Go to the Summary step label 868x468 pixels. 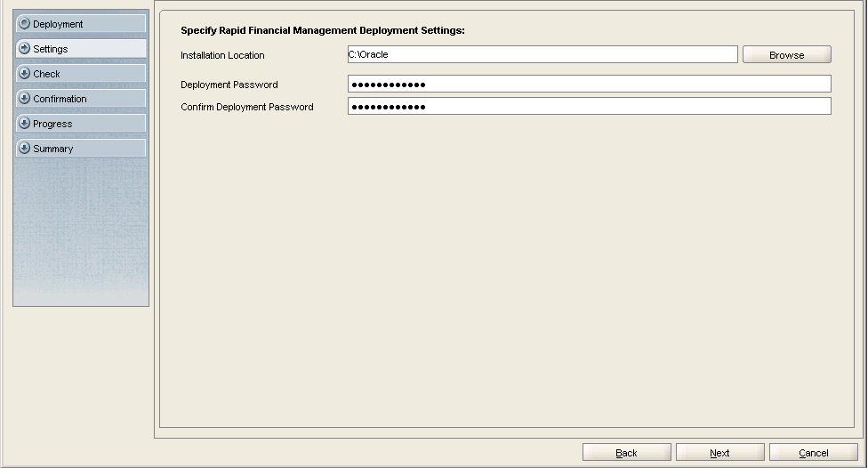[x=53, y=149]
